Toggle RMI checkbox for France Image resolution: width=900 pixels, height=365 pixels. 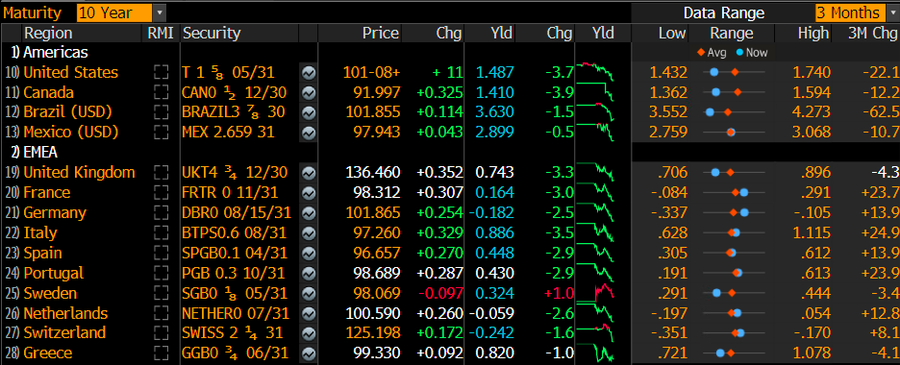[x=161, y=193]
